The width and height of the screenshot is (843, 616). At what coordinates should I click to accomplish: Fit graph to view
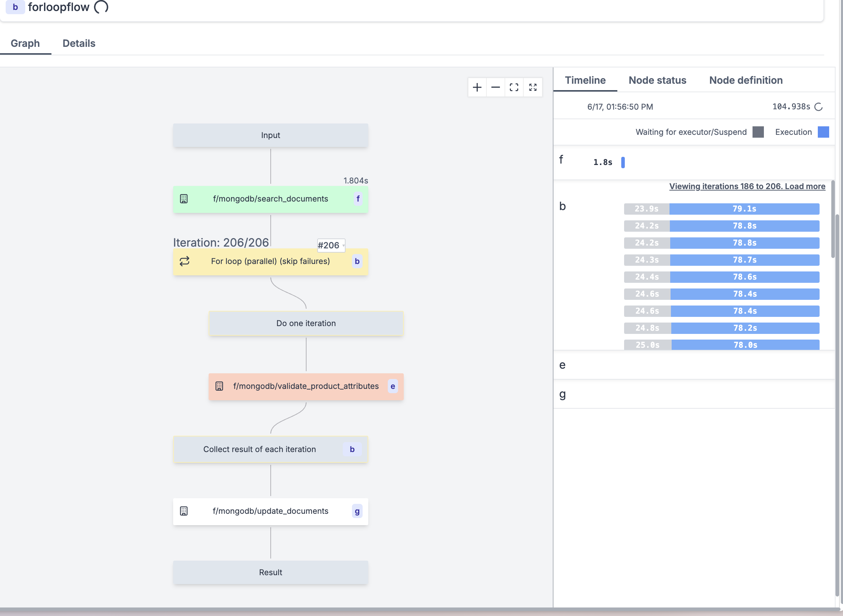click(514, 87)
